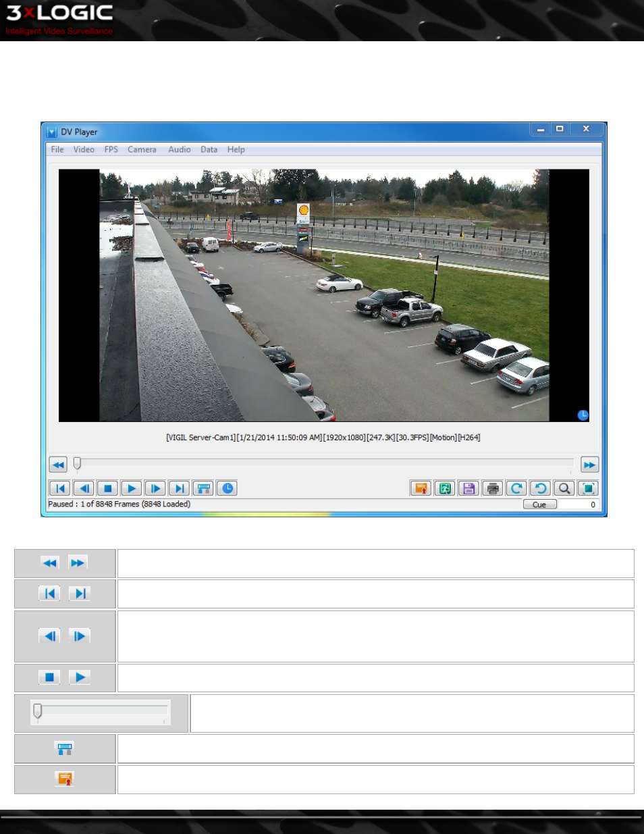The image size is (644, 834).
Task: Print the current frame
Action: 493,488
